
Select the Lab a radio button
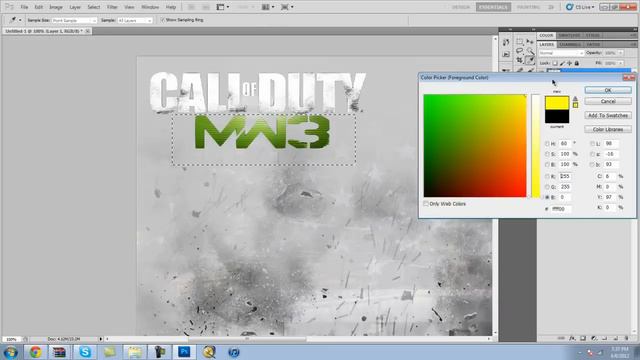[592, 154]
